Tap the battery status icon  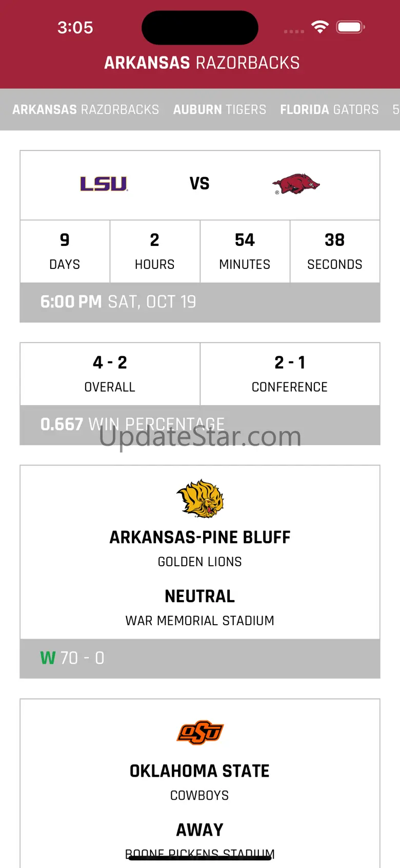click(x=350, y=27)
